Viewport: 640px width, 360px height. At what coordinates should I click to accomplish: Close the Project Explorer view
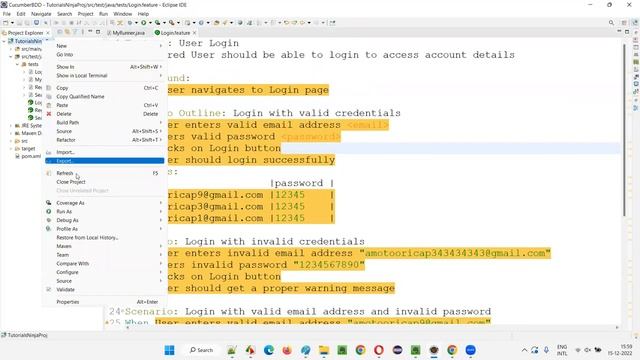click(48, 33)
